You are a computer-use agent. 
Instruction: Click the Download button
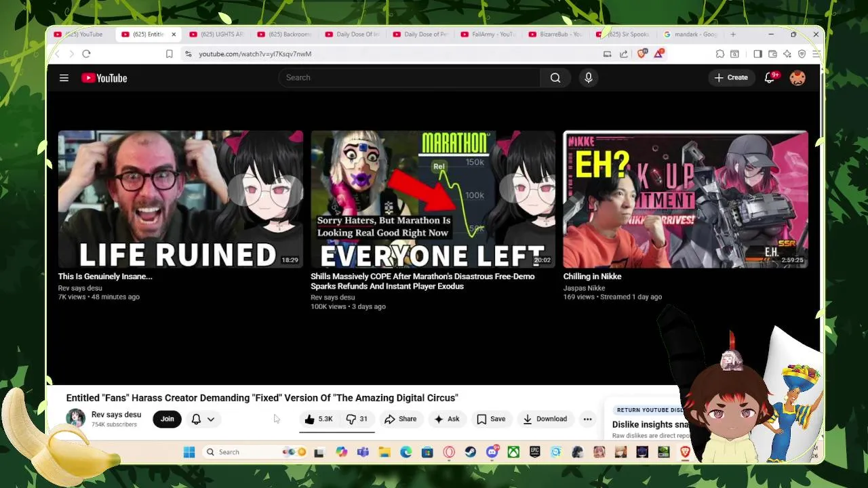pyautogui.click(x=545, y=419)
